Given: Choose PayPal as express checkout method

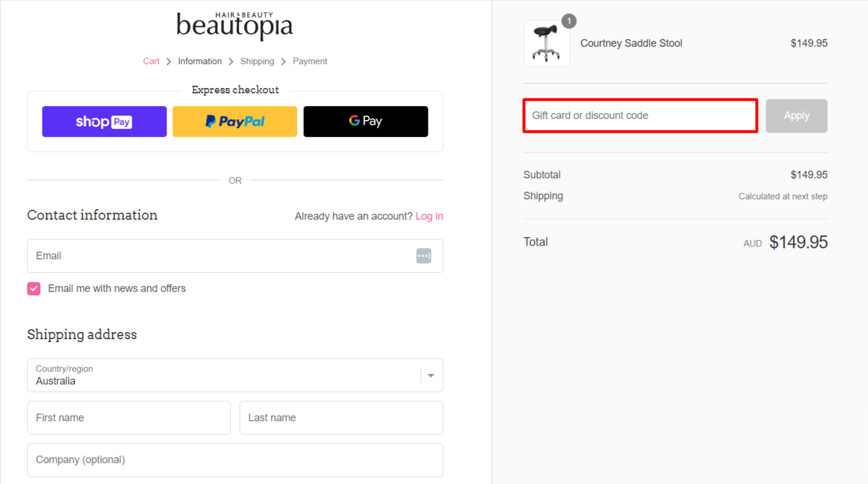Looking at the screenshot, I should click(x=235, y=121).
